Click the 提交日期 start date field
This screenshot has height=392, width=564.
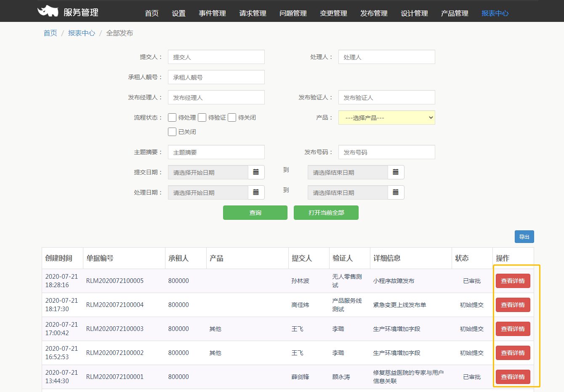point(208,172)
